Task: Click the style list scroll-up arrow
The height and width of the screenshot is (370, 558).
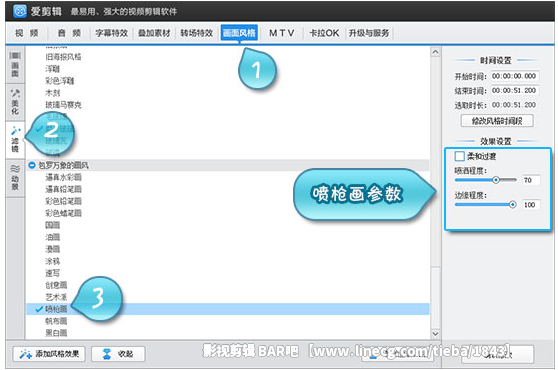Action: [x=435, y=52]
